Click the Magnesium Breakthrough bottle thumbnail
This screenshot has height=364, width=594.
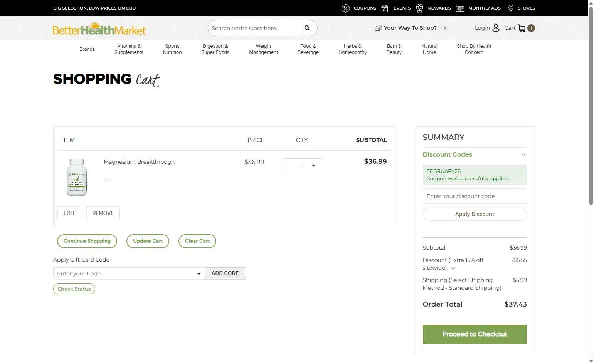coord(77,177)
